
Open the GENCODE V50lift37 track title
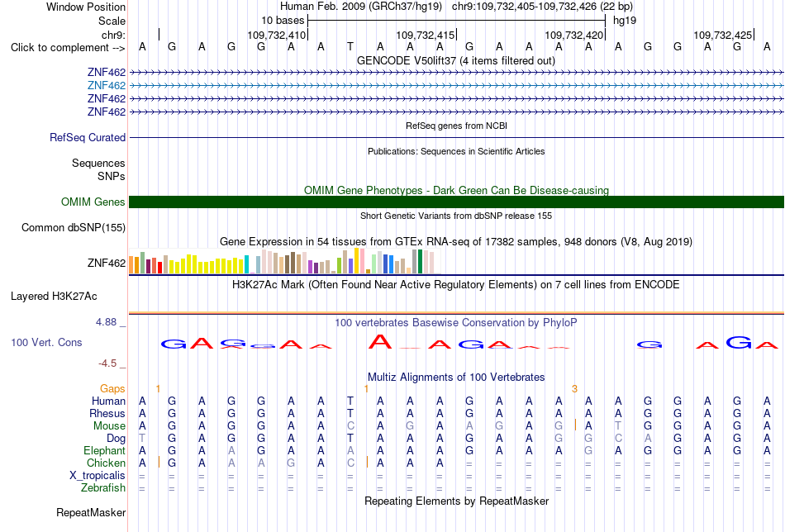[455, 61]
